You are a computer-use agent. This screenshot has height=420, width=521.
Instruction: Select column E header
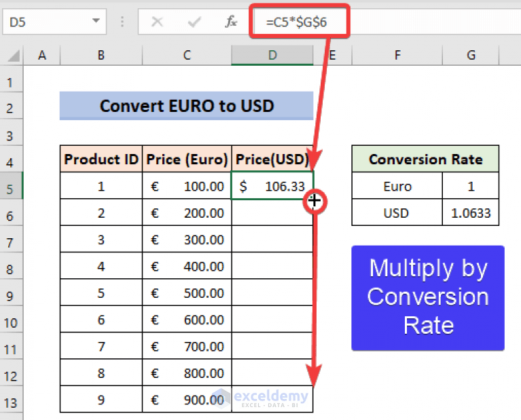[332, 55]
